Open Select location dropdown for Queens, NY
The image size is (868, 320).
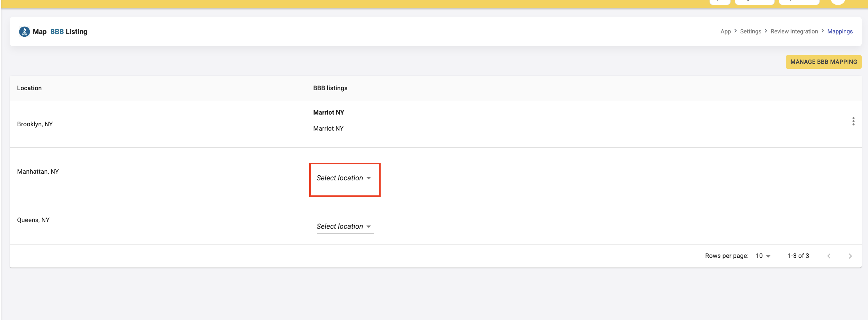point(345,226)
